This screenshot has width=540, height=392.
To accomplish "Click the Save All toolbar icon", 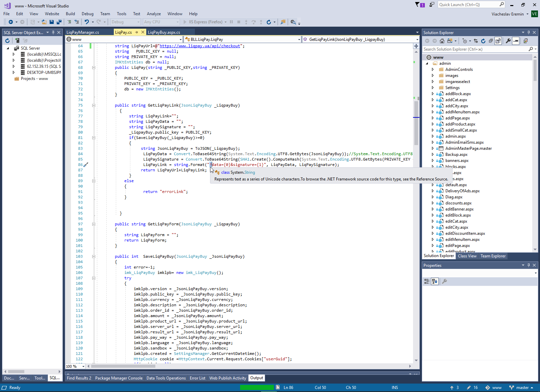I will [x=59, y=22].
